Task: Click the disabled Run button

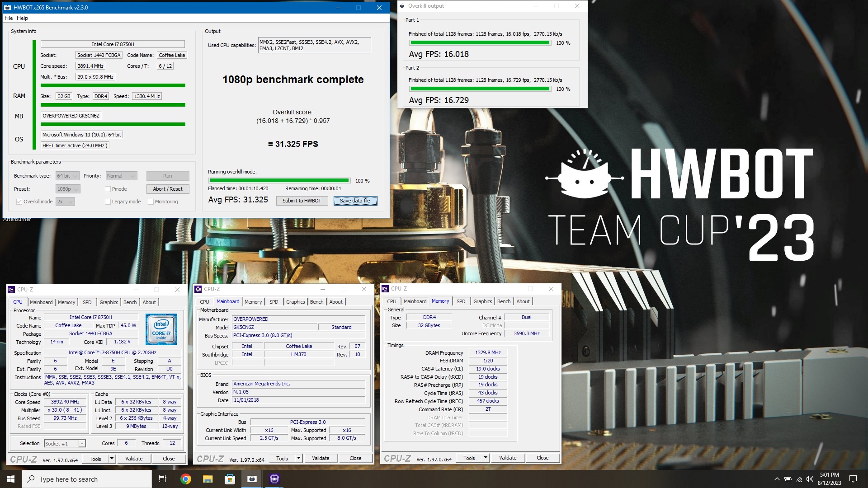Action: click(x=168, y=176)
